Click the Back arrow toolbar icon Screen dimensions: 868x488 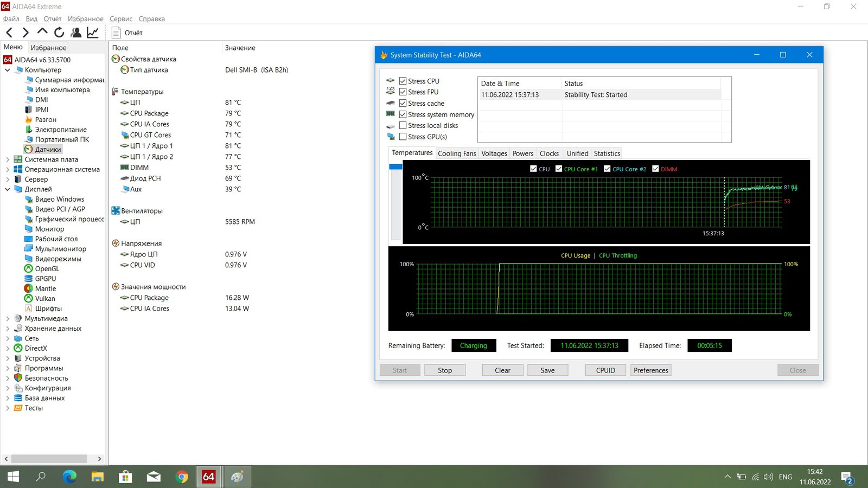coord(9,33)
